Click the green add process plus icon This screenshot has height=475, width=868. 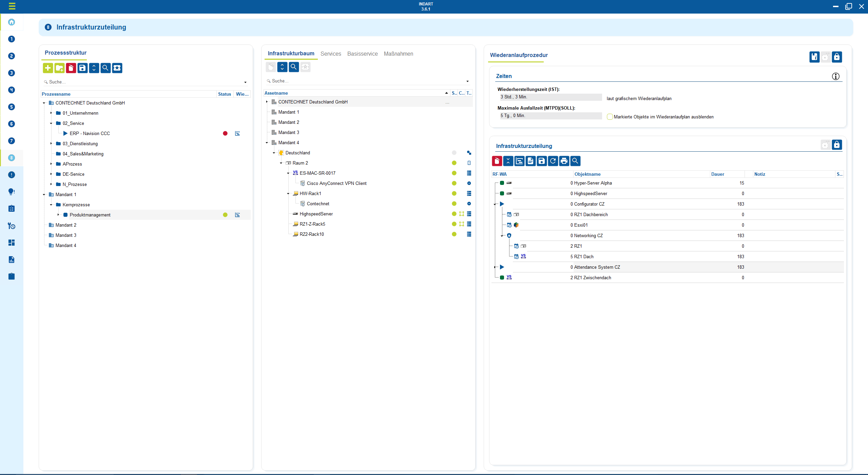coord(48,68)
